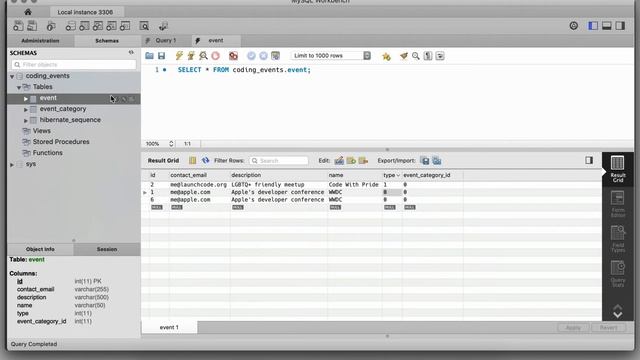Refresh schemas list icon
The width and height of the screenshot is (640, 360).
131,53
